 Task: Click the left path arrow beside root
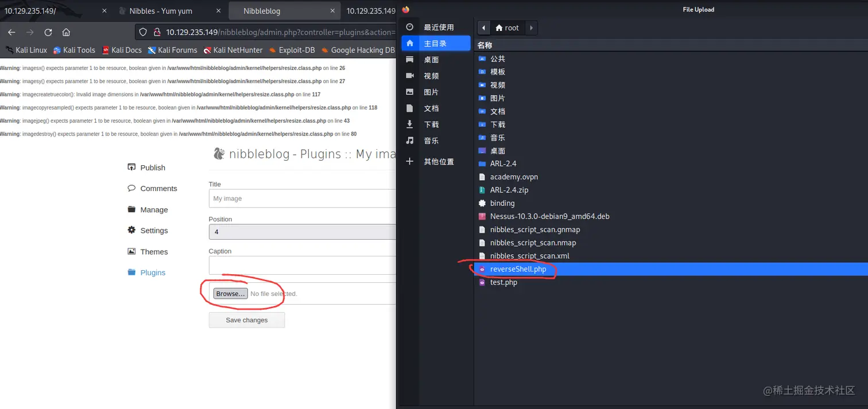[484, 28]
